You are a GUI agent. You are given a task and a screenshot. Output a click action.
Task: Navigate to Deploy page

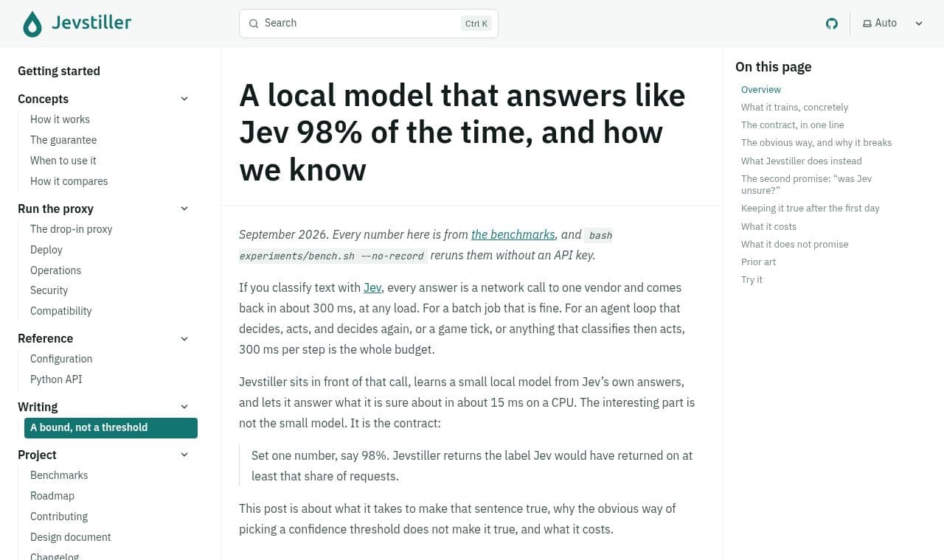click(46, 250)
